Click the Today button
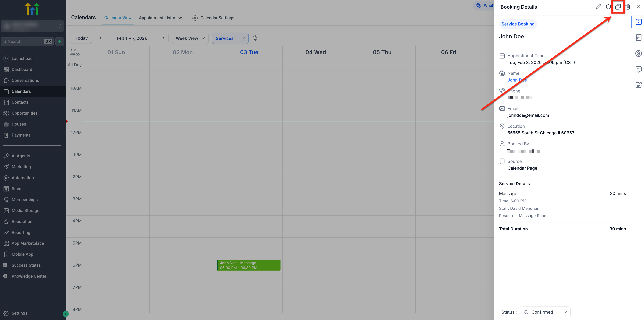The height and width of the screenshot is (320, 644). pyautogui.click(x=81, y=38)
